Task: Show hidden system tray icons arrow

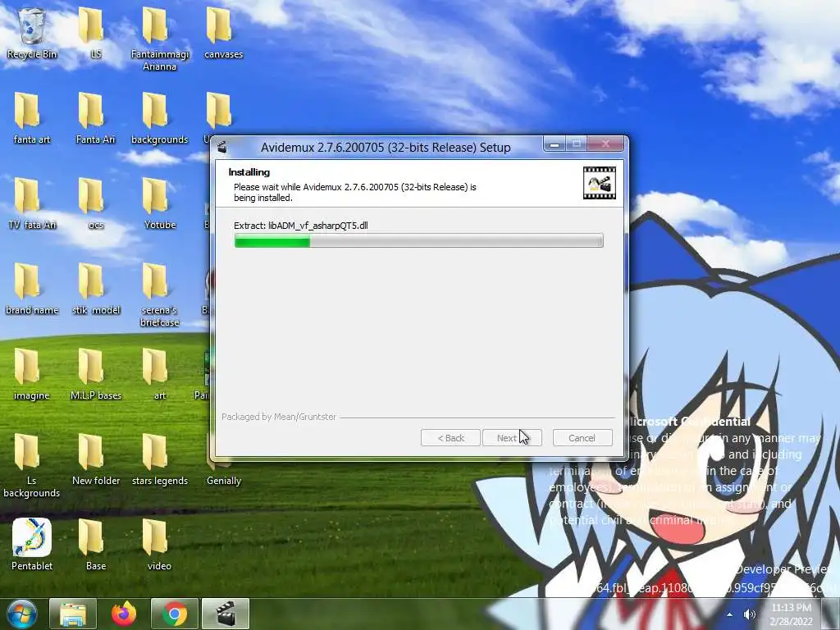Action: (x=729, y=614)
